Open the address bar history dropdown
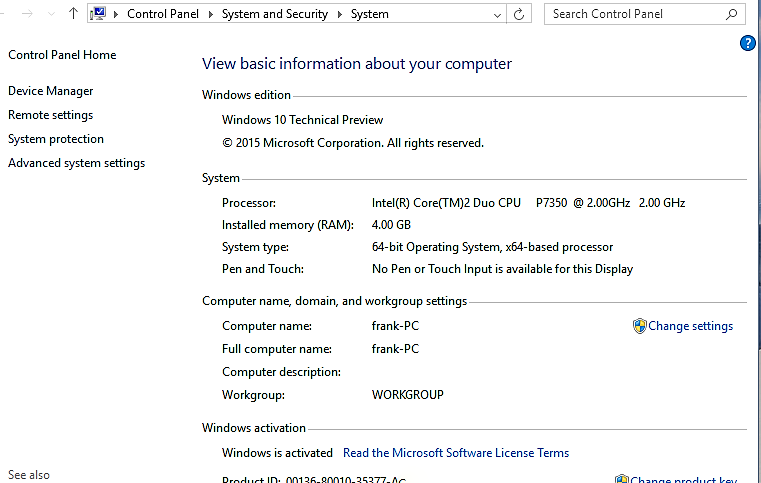Image resolution: width=761 pixels, height=483 pixels. click(497, 15)
